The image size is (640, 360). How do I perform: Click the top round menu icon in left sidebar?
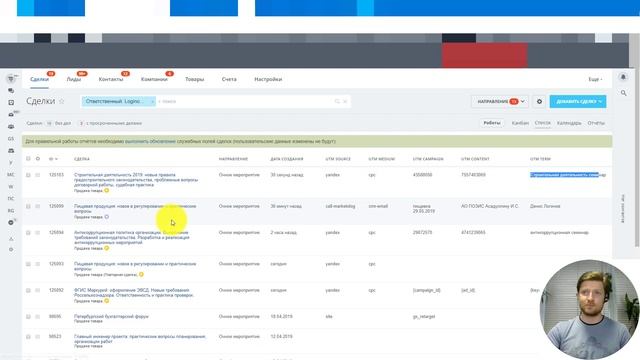pyautogui.click(x=11, y=78)
